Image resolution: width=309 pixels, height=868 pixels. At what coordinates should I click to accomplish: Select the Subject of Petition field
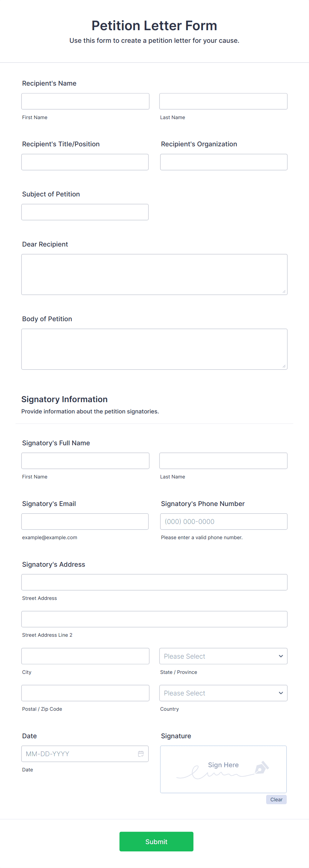tap(85, 212)
